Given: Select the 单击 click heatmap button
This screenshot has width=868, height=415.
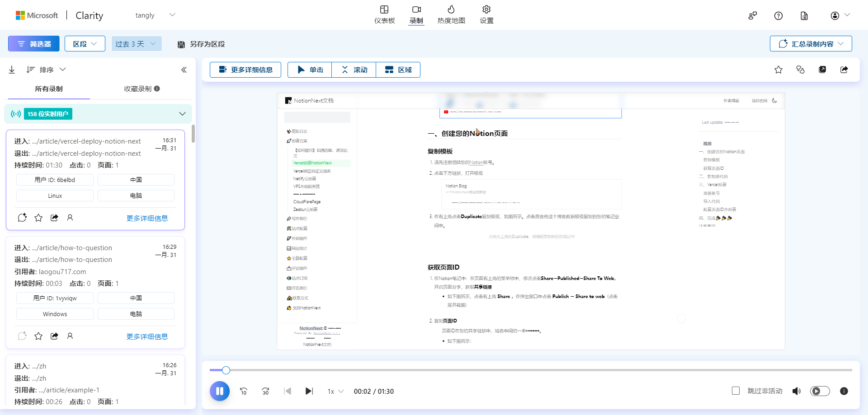Looking at the screenshot, I should click(310, 70).
